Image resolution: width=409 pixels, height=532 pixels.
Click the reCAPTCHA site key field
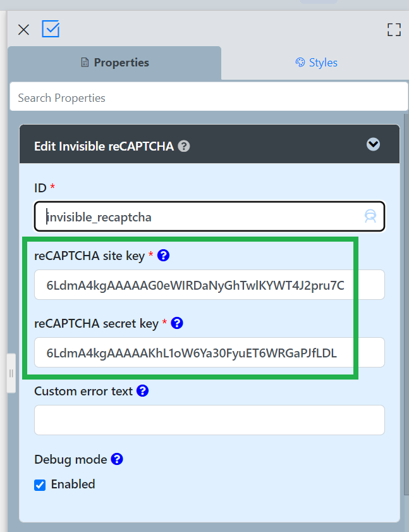[209, 285]
